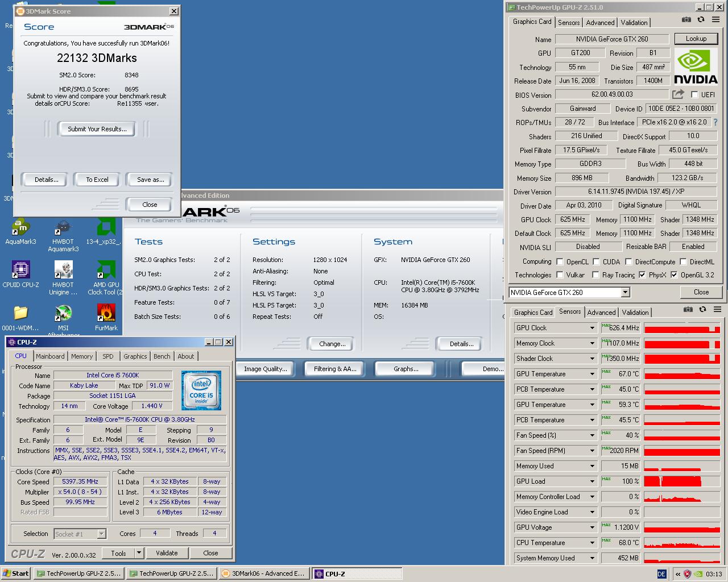Click the red shield tray icon
The height and width of the screenshot is (582, 728).
coord(687,574)
